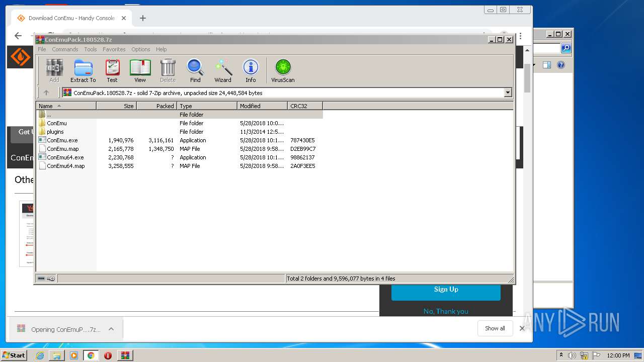
Task: Click ConEmu.exe size value 1,940,976
Action: point(121,140)
